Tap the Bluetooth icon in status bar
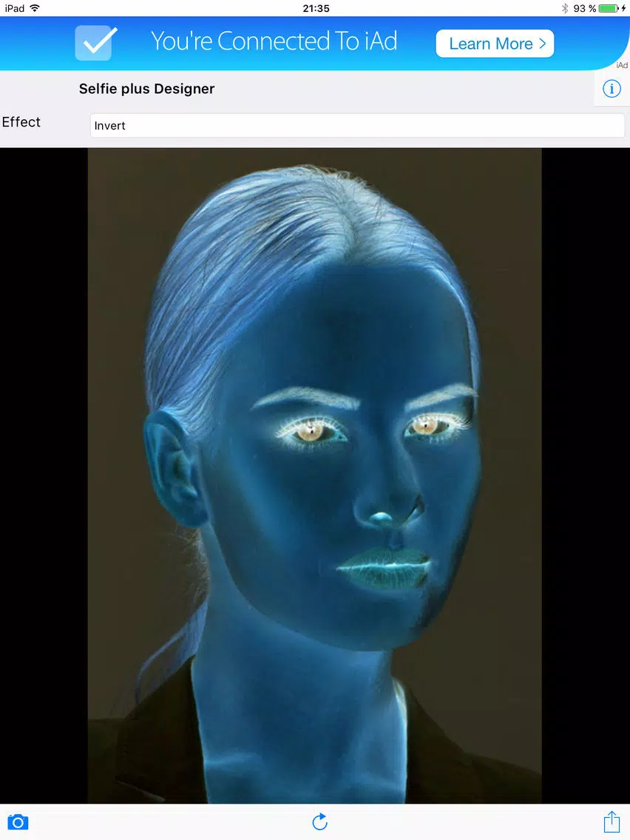 tap(565, 8)
